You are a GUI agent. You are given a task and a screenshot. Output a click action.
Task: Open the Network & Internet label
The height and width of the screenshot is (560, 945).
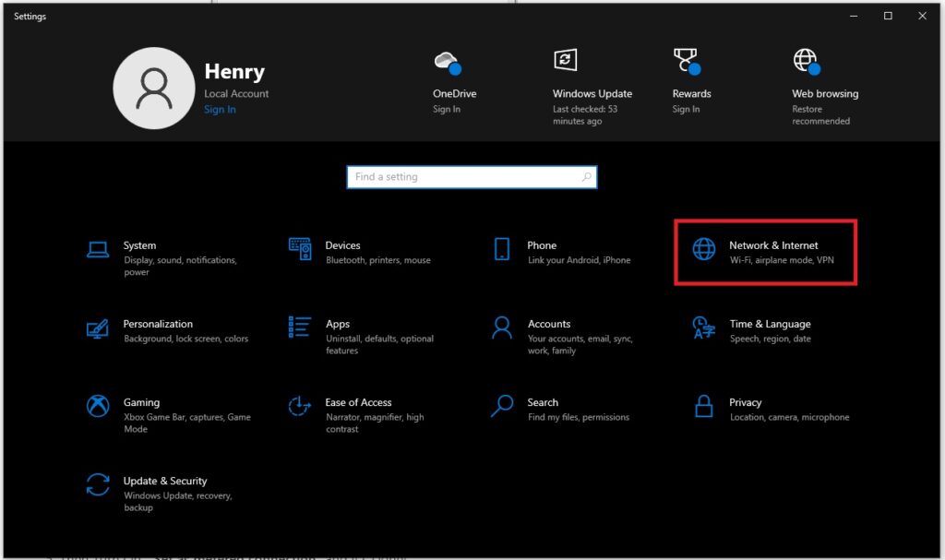pyautogui.click(x=774, y=245)
